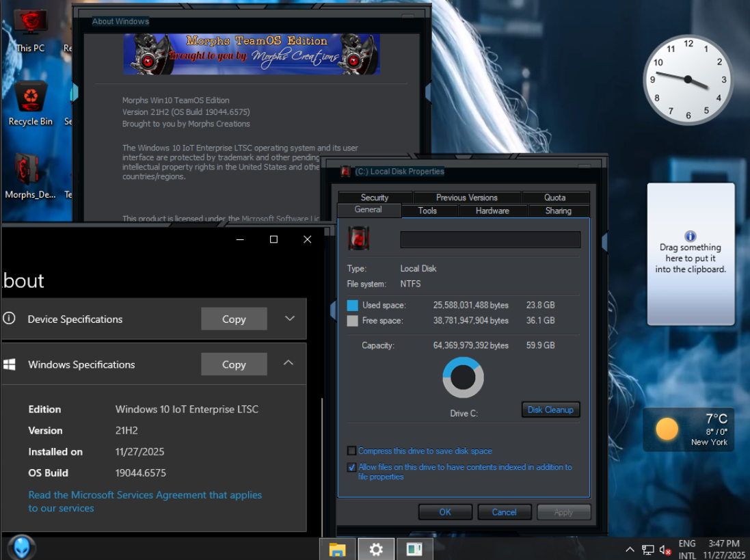Click the third taskbar app icon
This screenshot has height=560, width=750.
tap(414, 550)
